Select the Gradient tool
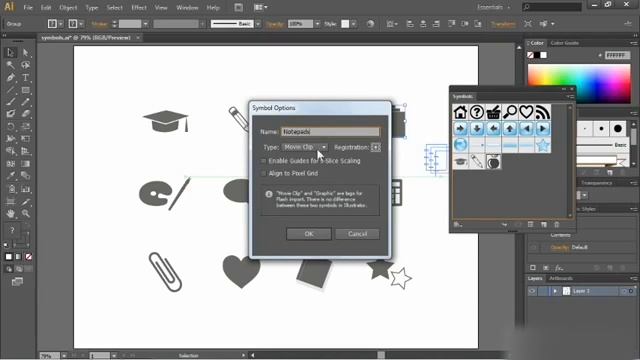The height and width of the screenshot is (360, 640). (x=25, y=164)
